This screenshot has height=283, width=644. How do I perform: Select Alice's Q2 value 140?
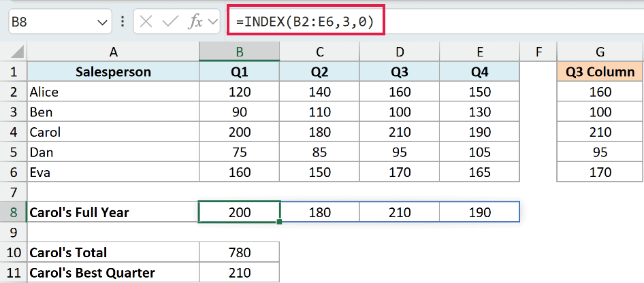(x=319, y=92)
